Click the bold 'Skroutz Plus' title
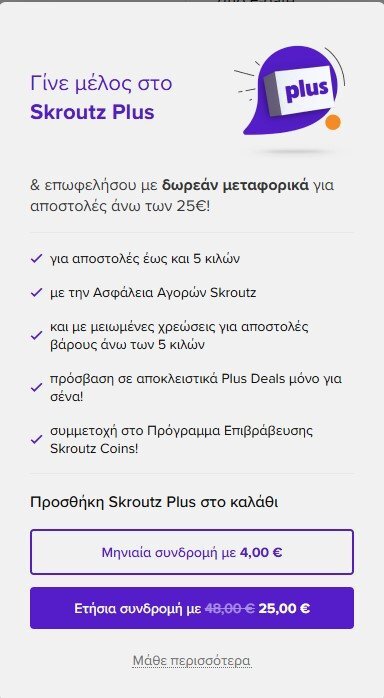This screenshot has height=698, width=384. click(x=93, y=112)
